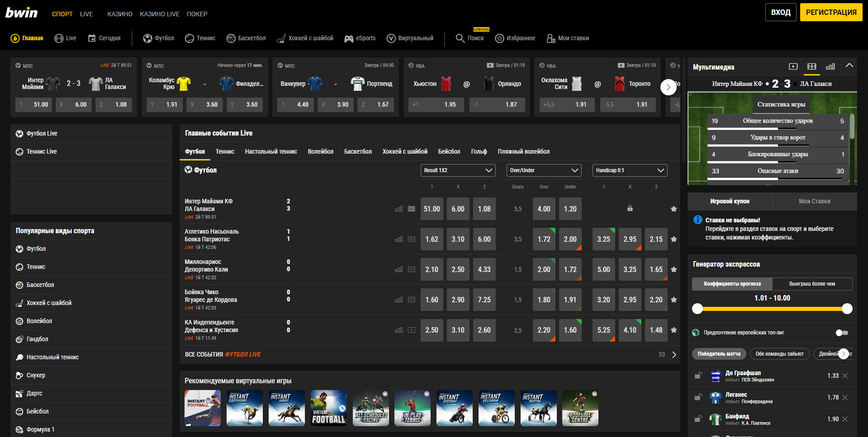Open Теннис in top navigation
The image size is (868, 437).
(200, 38)
